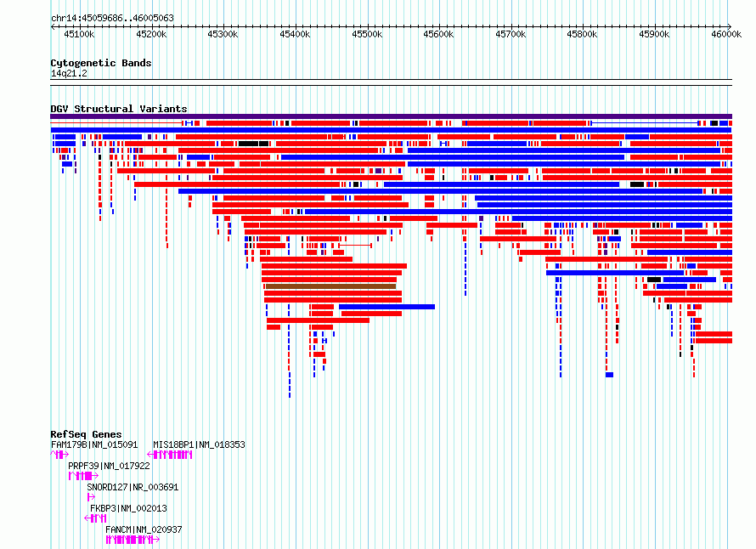
Task: Click the 45600k ruler label
Action: (x=438, y=34)
